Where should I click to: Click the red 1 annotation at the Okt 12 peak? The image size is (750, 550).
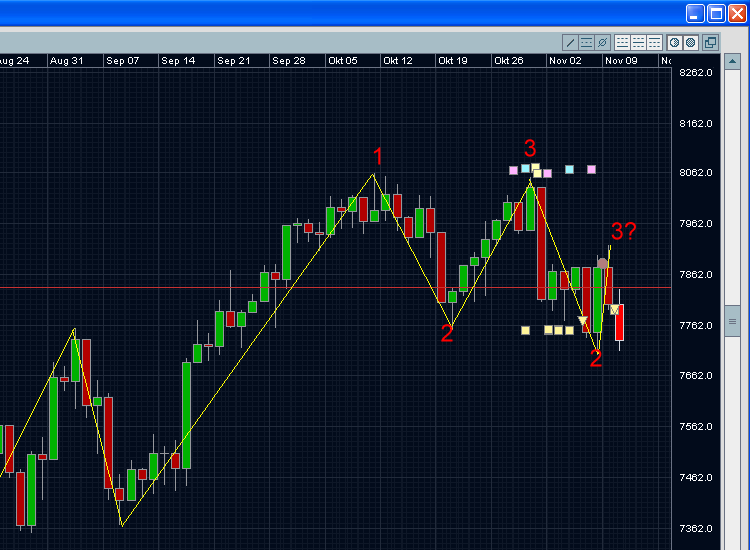point(378,157)
